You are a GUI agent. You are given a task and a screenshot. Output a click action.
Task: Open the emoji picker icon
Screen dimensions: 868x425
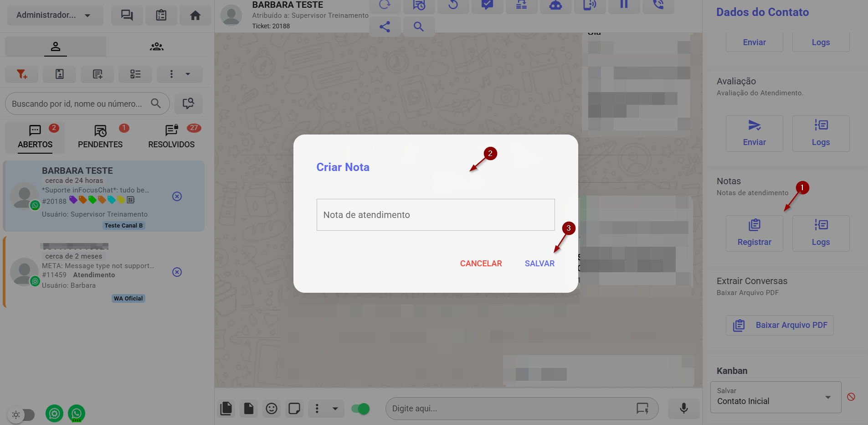[x=272, y=409]
